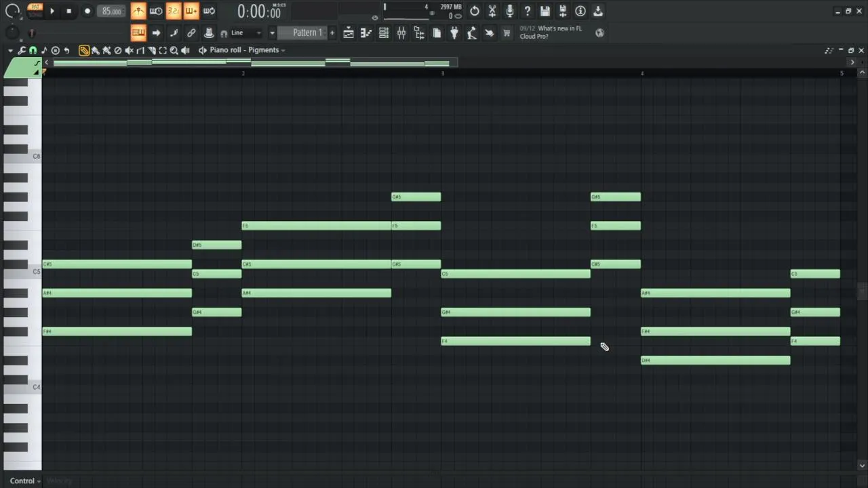
Task: Click the microphone one-click recording icon
Action: 510,11
